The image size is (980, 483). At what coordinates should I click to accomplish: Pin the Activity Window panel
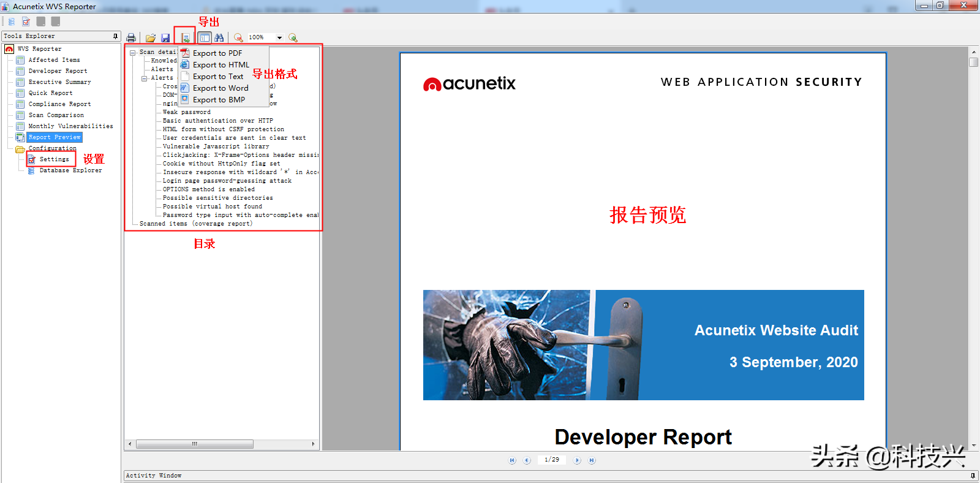(973, 476)
